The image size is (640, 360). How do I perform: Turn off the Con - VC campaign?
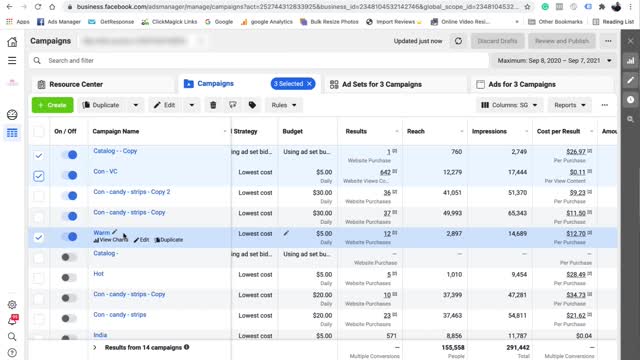click(x=69, y=175)
